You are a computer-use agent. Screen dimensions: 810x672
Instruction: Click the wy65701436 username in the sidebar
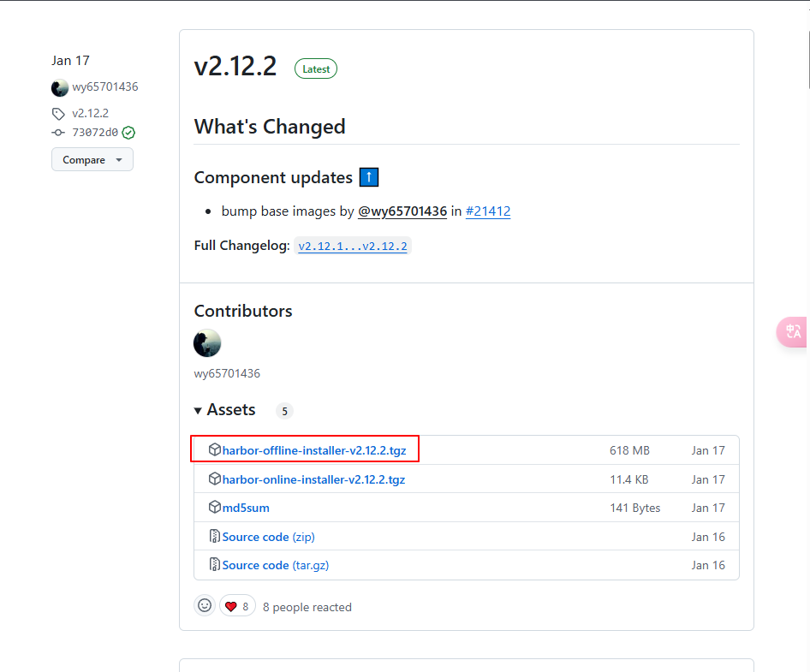coord(105,86)
